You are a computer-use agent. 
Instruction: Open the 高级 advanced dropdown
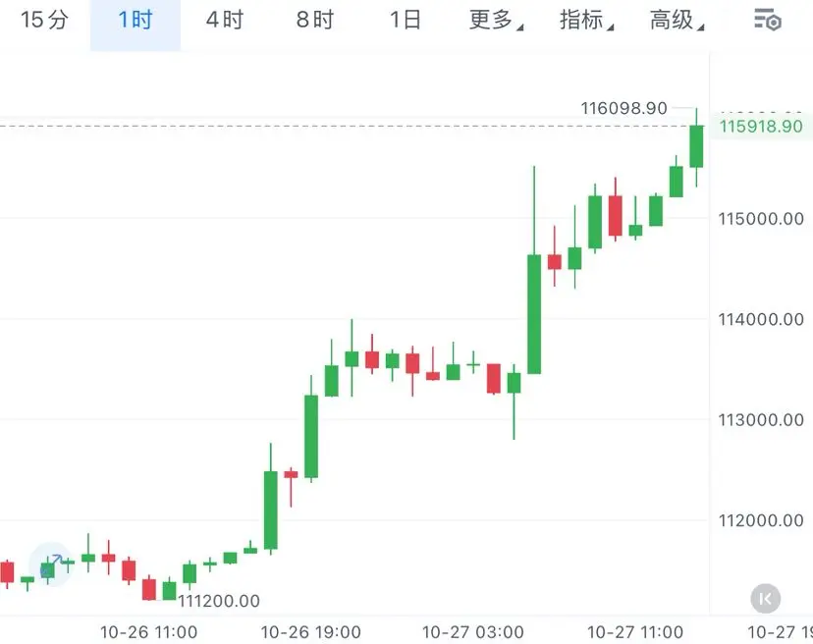[677, 21]
